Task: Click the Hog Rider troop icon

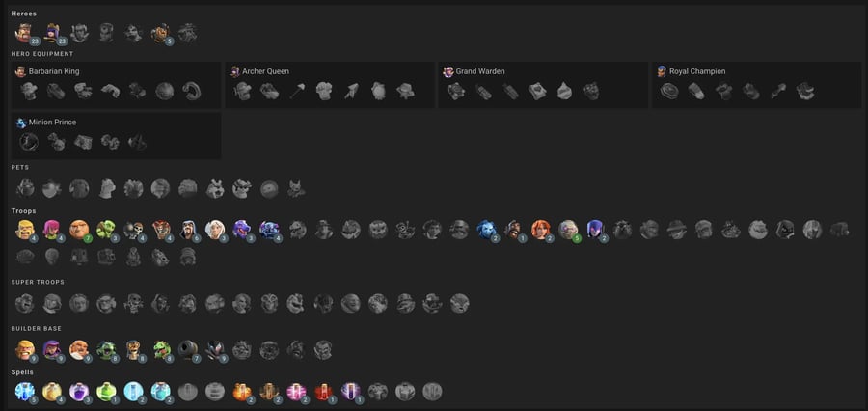Action: click(514, 230)
